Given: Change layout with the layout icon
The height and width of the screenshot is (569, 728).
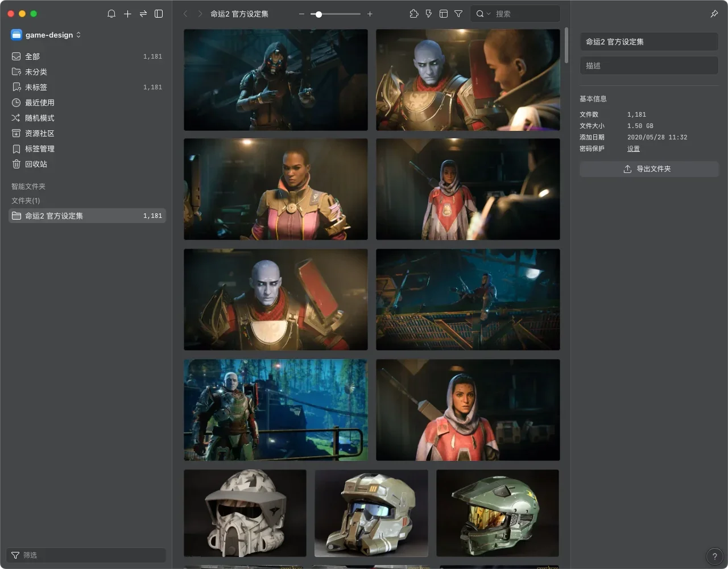Looking at the screenshot, I should [x=444, y=14].
